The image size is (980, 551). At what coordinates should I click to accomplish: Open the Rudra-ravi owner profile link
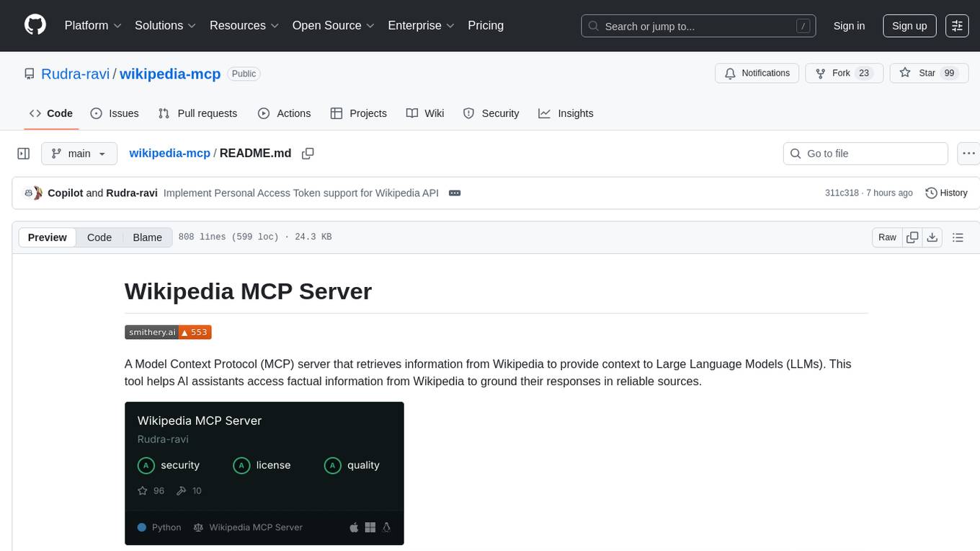pos(76,74)
